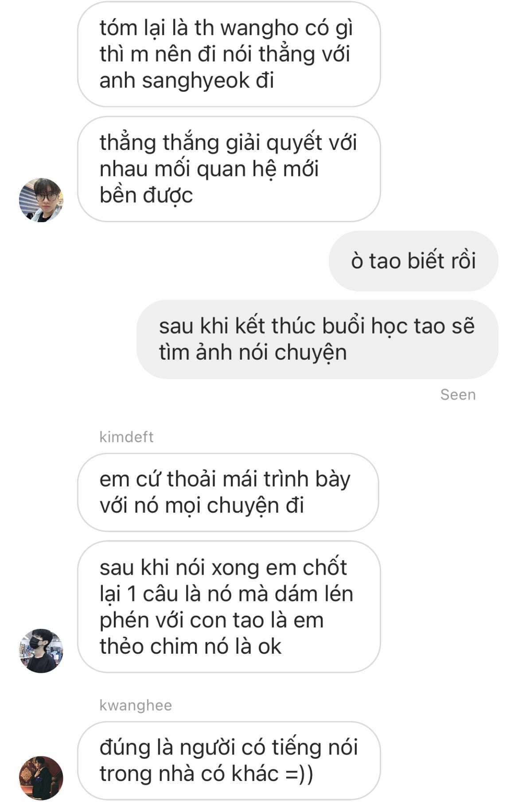Select message "đúng là người có tiếng nói"

coord(229,761)
